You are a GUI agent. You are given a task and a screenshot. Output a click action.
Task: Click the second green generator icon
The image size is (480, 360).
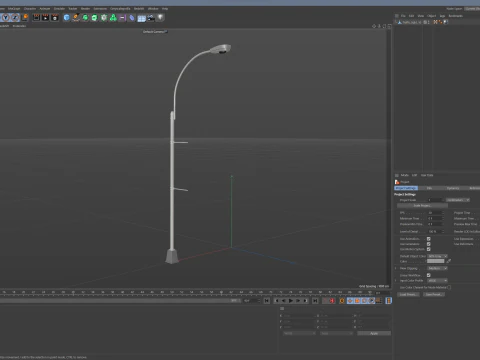click(x=95, y=17)
